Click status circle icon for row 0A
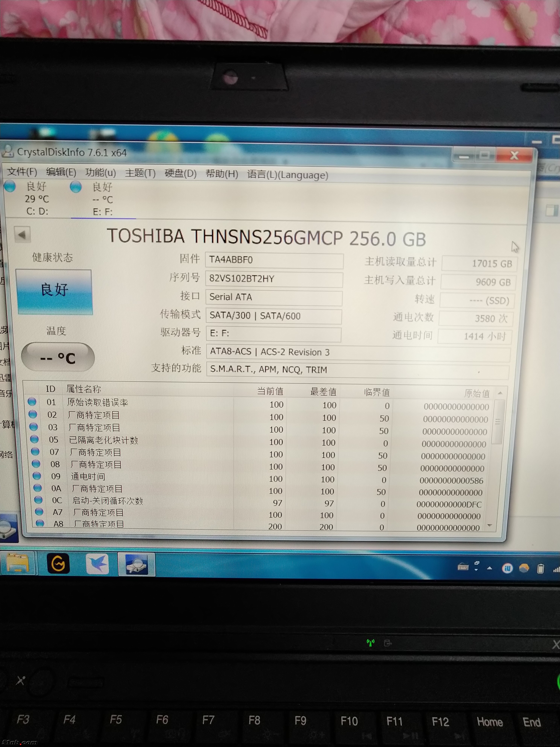The image size is (560, 747). pyautogui.click(x=37, y=488)
